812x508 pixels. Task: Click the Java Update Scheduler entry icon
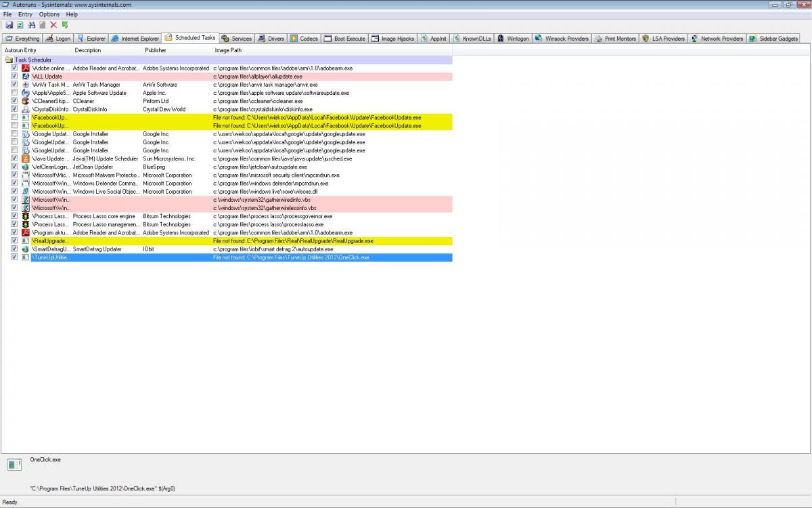tap(26, 158)
